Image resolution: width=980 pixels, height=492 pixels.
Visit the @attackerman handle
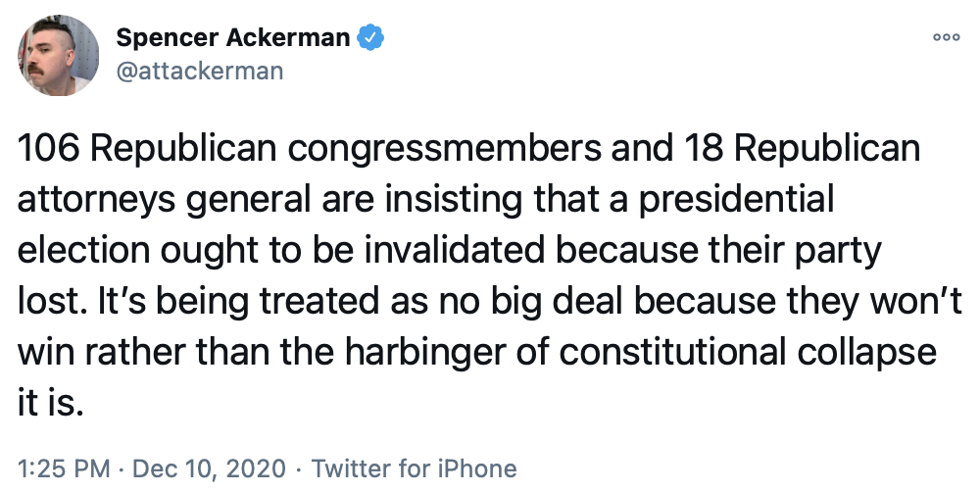pyautogui.click(x=200, y=70)
